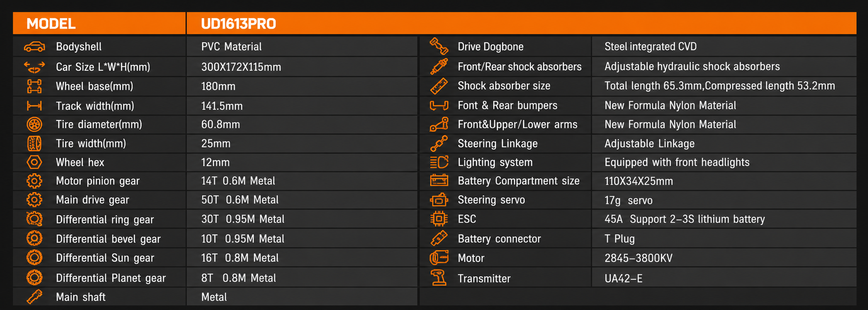Select the Tire diameter wheel icon

click(x=34, y=124)
